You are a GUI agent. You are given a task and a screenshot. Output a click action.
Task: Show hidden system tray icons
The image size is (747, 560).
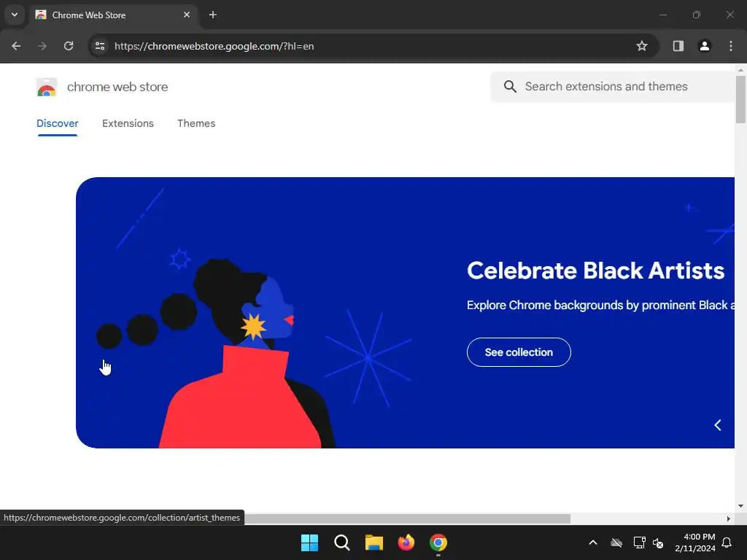[x=593, y=542]
